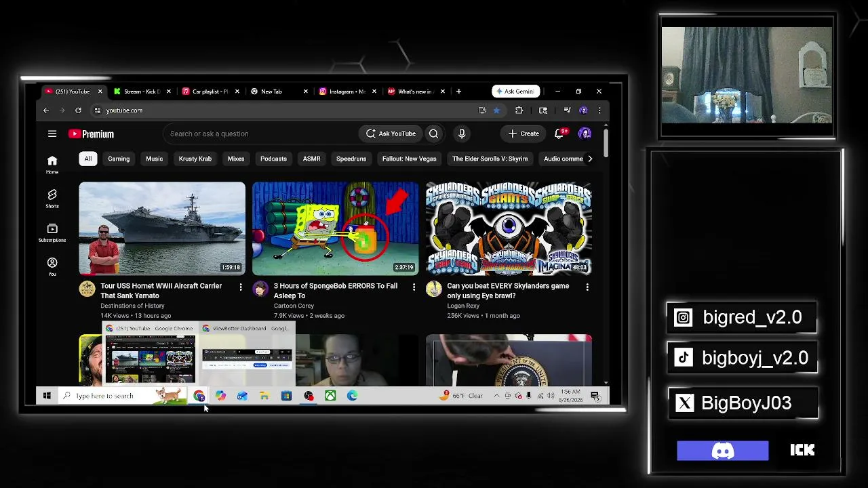
Task: Select the Krusty Krab category chip
Action: tap(195, 159)
